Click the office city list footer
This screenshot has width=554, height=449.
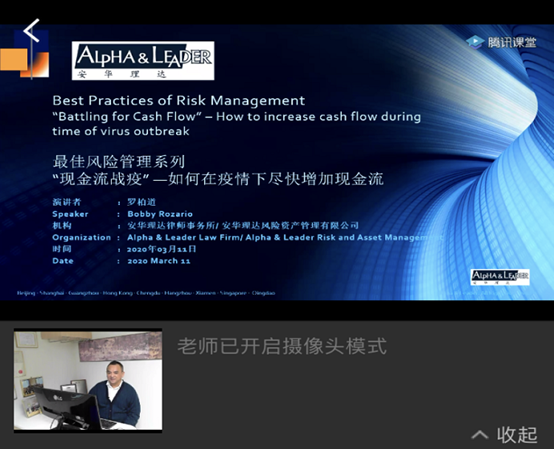point(146,293)
